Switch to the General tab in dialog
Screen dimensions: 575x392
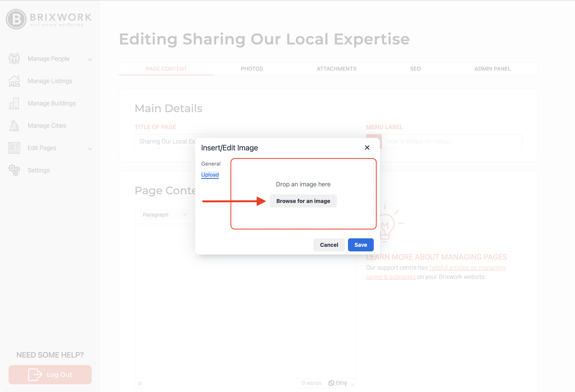tap(210, 164)
